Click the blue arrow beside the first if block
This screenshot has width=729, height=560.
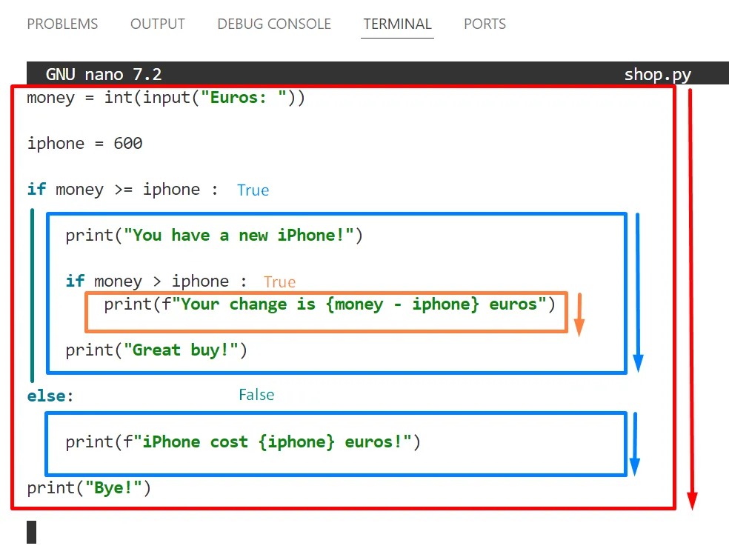[637, 293]
